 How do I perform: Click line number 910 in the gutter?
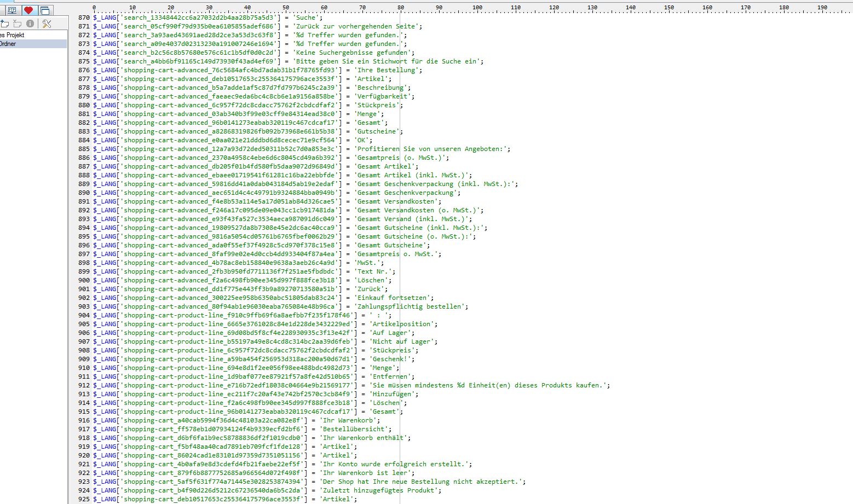(x=84, y=368)
